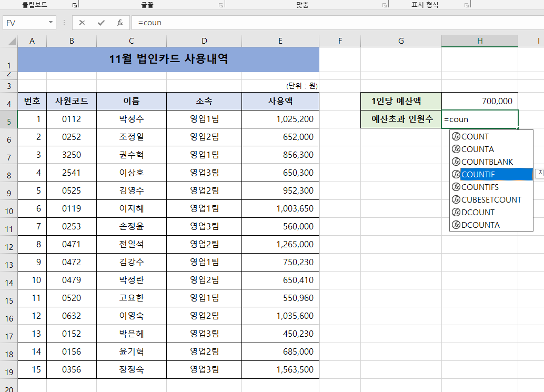Open the font group dialog launcher
This screenshot has height=392, width=544.
tap(221, 5)
